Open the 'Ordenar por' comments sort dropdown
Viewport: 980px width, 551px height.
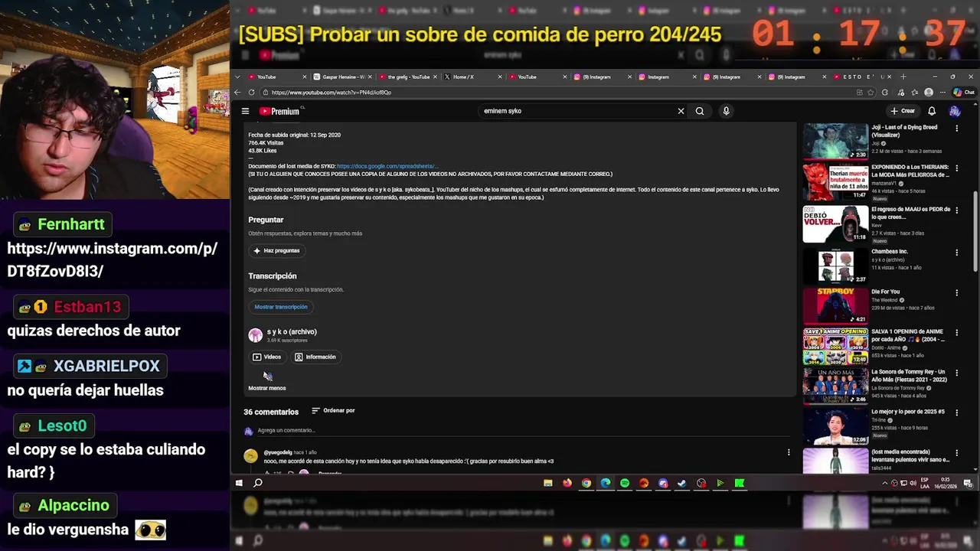(333, 410)
